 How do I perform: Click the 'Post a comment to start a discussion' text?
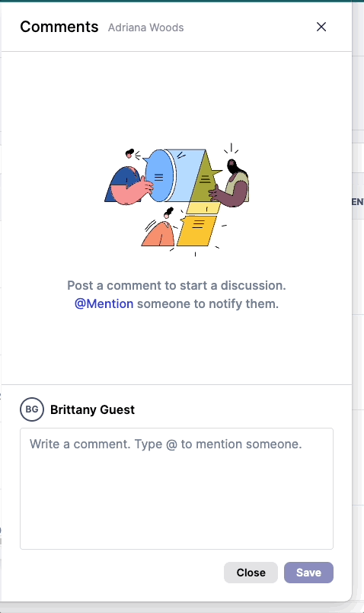tap(177, 285)
